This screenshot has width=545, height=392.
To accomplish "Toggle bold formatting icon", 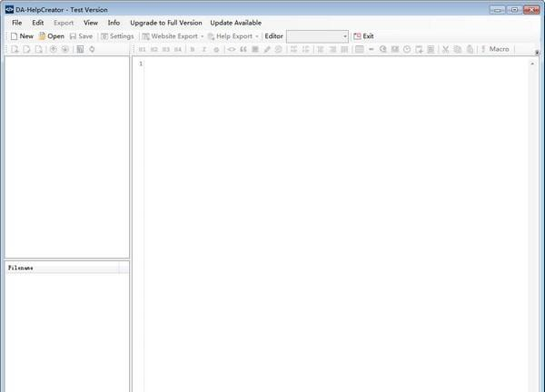I will [193, 49].
